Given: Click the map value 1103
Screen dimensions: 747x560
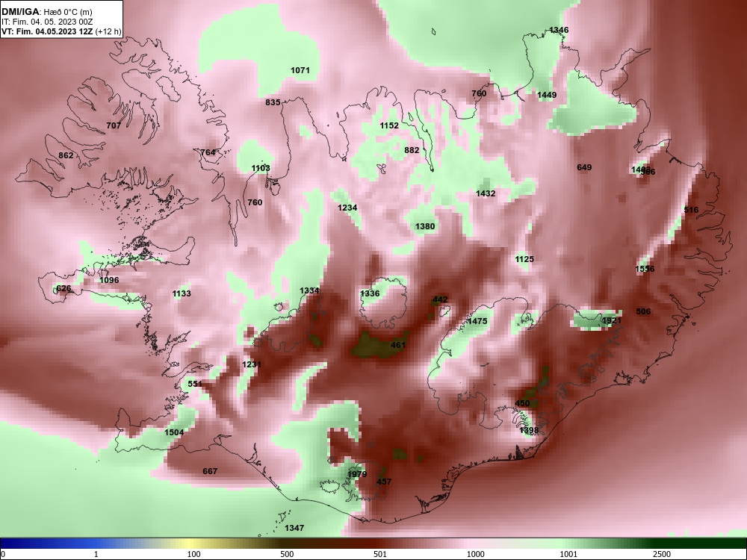Looking at the screenshot, I should 261,168.
